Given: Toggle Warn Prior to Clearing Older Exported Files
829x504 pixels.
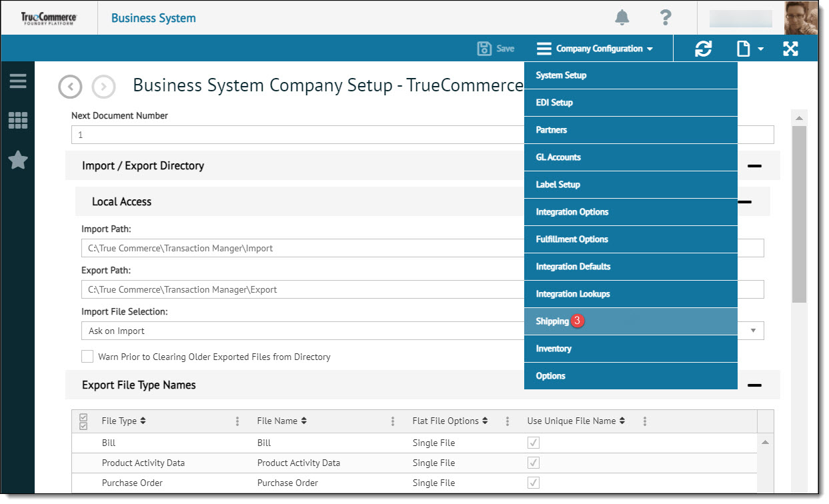Looking at the screenshot, I should [87, 357].
